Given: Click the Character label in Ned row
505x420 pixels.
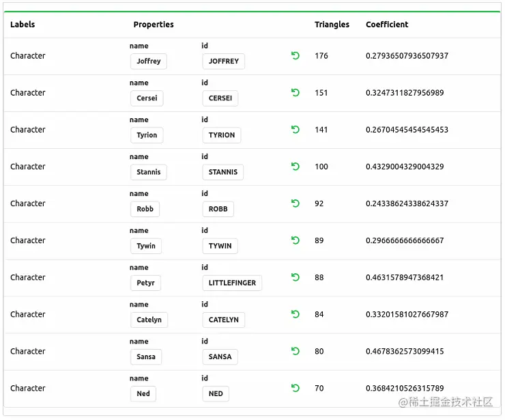Looking at the screenshot, I should point(28,389).
